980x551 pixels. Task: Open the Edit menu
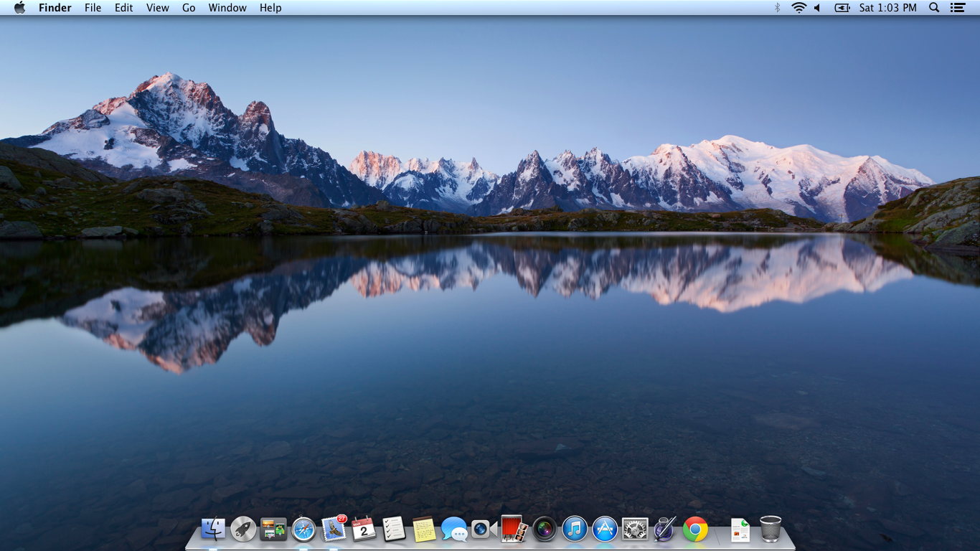point(124,8)
